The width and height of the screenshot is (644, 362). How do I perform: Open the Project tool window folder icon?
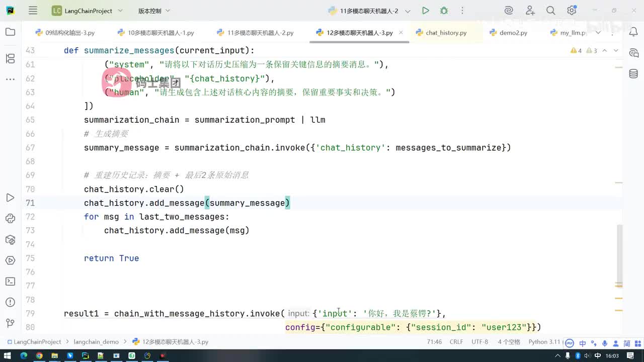coord(10,32)
